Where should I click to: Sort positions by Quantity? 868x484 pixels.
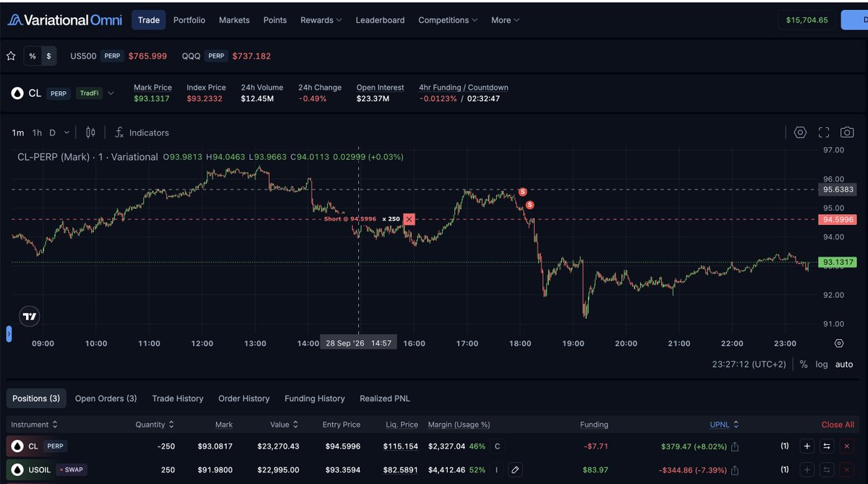[x=155, y=425]
